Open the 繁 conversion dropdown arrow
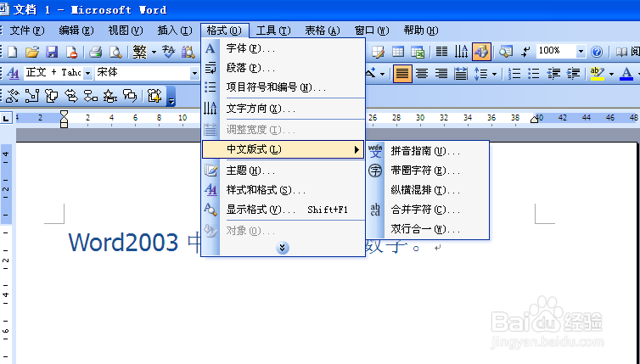 pyautogui.click(x=154, y=52)
